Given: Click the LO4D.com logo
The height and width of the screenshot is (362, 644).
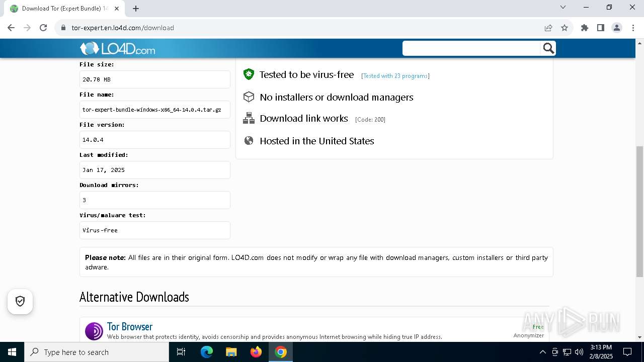Looking at the screenshot, I should pos(118,48).
